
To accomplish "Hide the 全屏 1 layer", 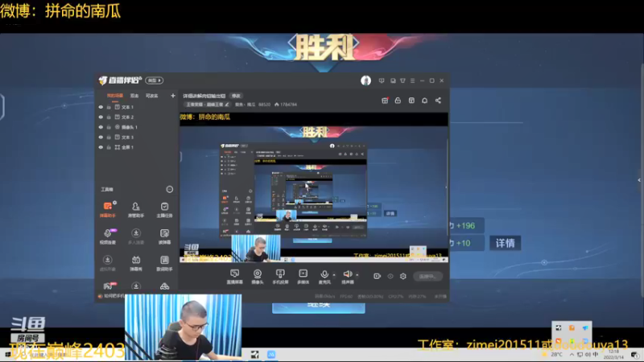I will point(101,147).
